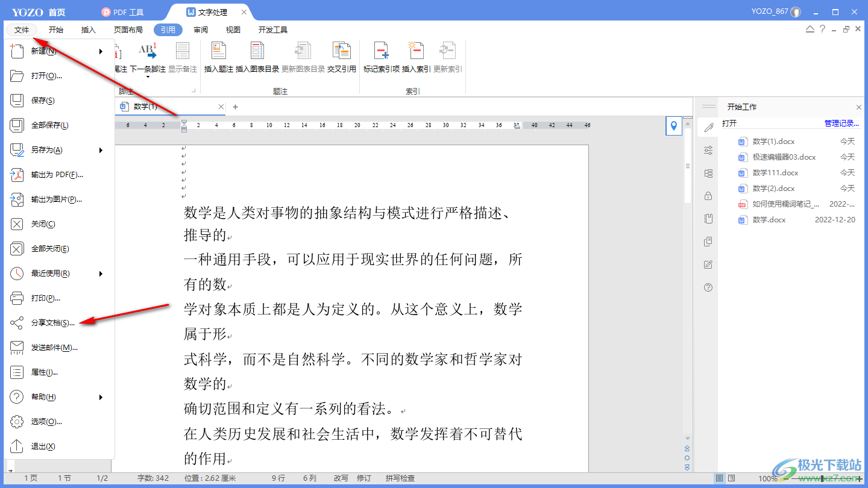868x488 pixels.
Task: Select 保存(S) in File menu
Action: [x=59, y=101]
